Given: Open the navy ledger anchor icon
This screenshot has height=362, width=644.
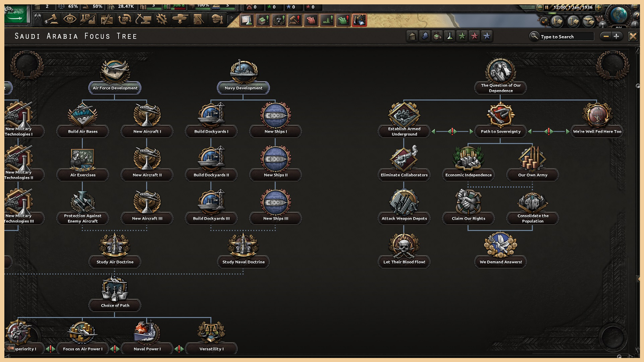Looking at the screenshot, I should pos(573,22).
